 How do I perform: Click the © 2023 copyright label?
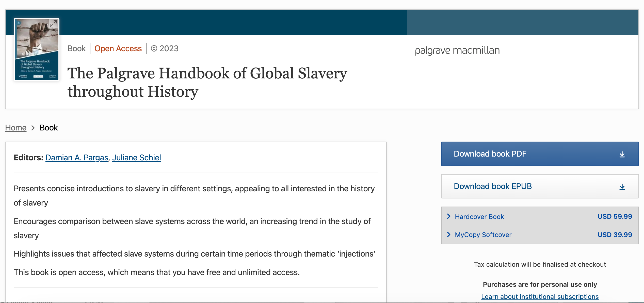coord(165,48)
